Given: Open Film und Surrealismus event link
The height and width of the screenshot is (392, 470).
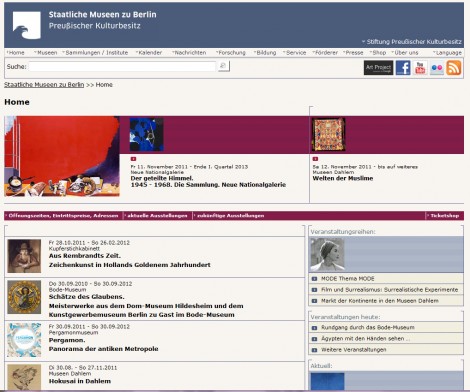Looking at the screenshot, I should 389,290.
